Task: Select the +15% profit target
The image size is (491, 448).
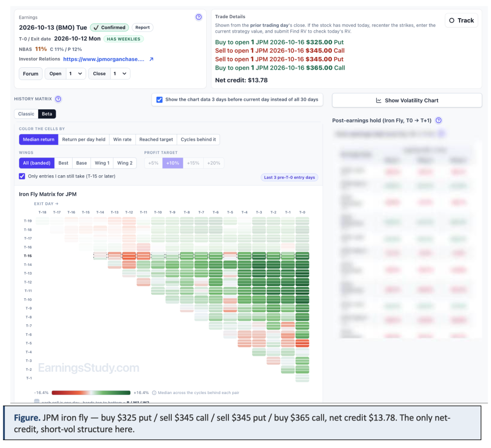Action: (x=193, y=163)
